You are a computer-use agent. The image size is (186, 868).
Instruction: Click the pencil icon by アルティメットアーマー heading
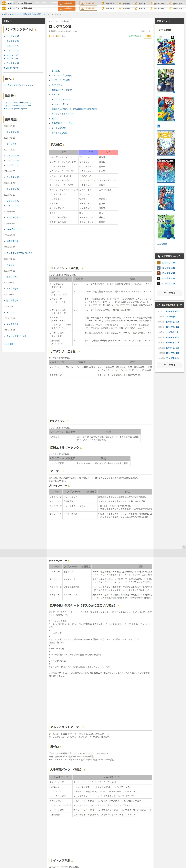(83, 727)
